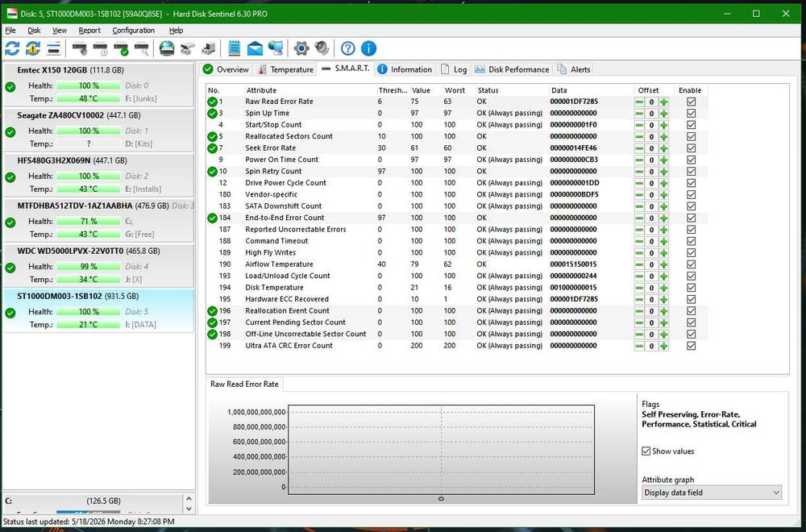Click green minus offset for Ultra ATA CRC Error Count
This screenshot has height=532, width=806.
point(639,346)
